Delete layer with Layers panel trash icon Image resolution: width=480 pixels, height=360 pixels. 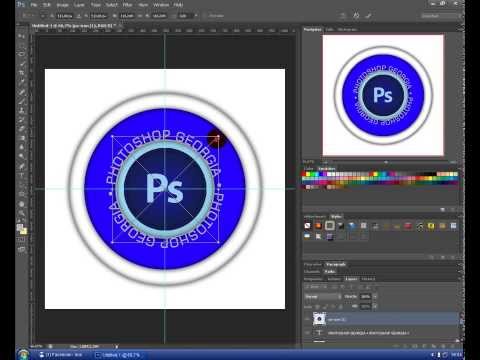[x=453, y=346]
